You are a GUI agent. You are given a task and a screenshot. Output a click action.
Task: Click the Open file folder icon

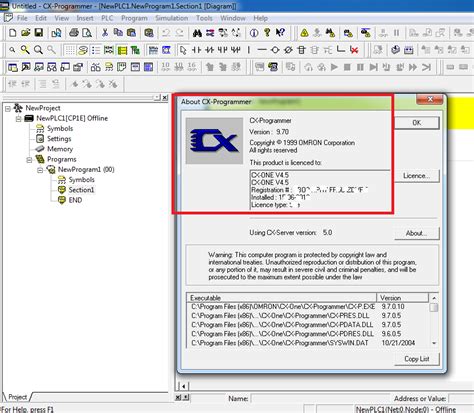(26, 33)
